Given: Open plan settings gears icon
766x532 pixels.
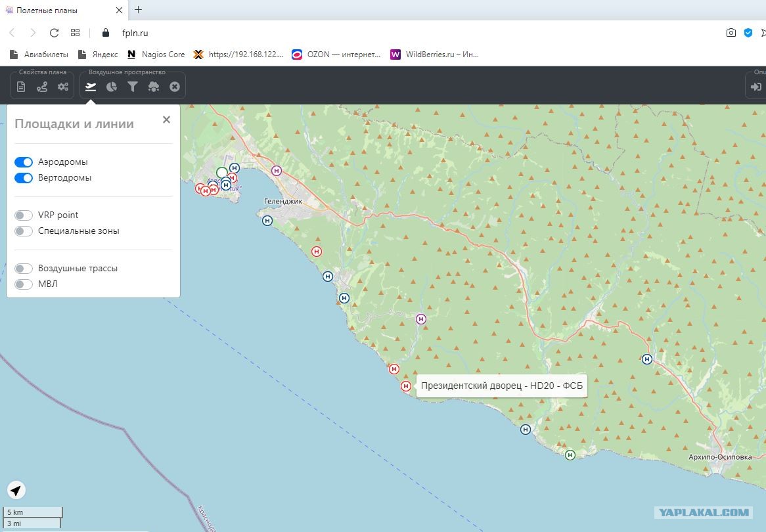Looking at the screenshot, I should coord(63,87).
